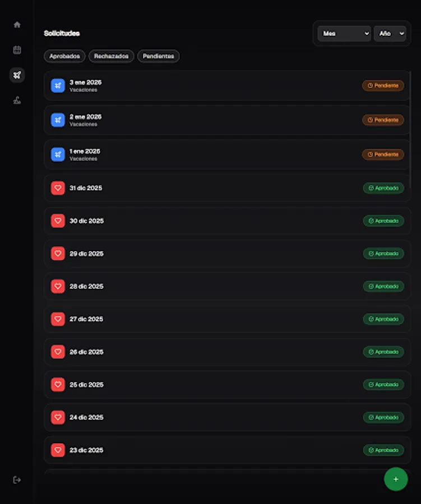Select the '2 ene 2026' date text

click(x=86, y=117)
